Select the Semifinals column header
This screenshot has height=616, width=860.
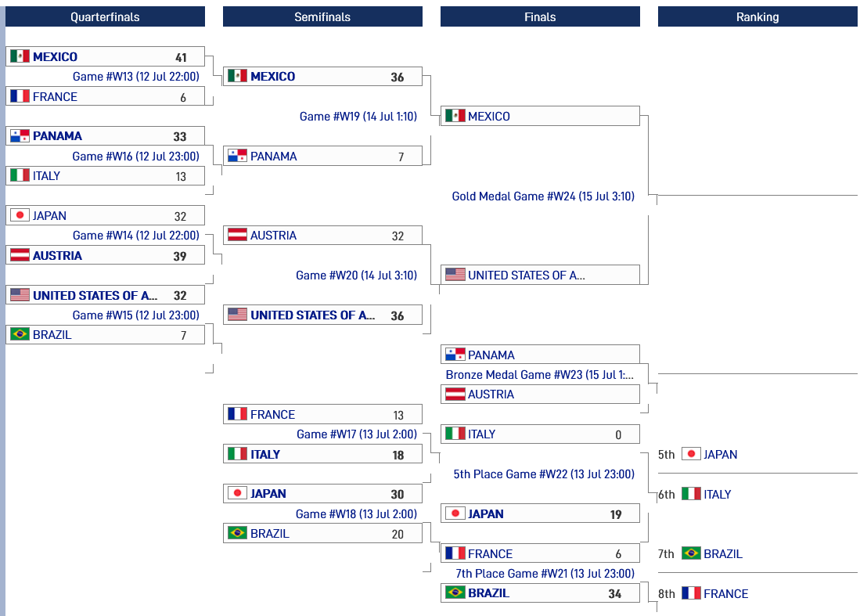(x=322, y=16)
